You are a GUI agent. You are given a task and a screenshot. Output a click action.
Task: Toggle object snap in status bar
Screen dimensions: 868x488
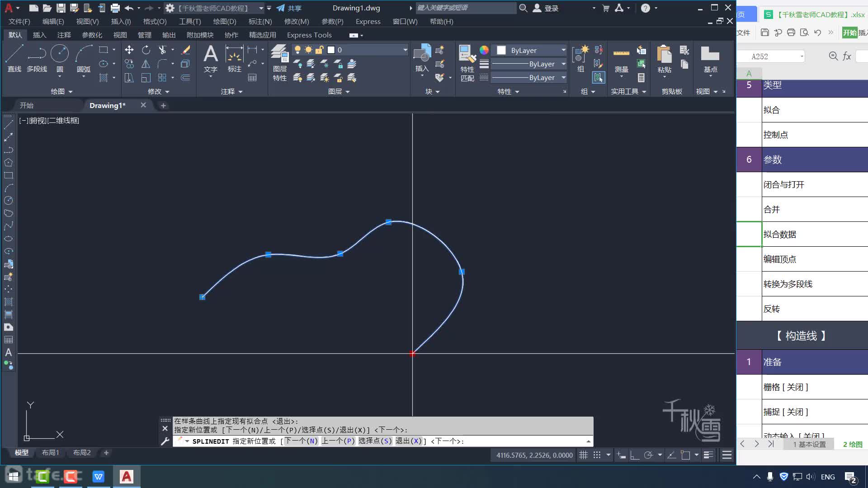click(685, 455)
